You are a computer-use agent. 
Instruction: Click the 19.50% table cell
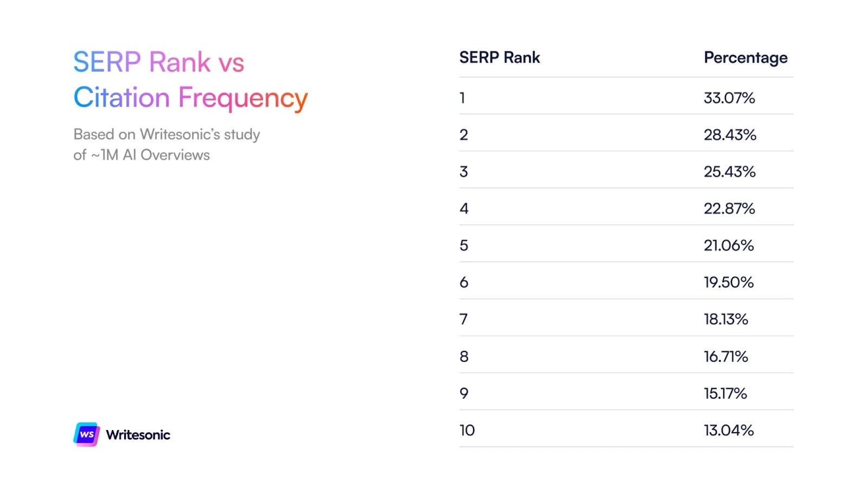click(x=729, y=282)
